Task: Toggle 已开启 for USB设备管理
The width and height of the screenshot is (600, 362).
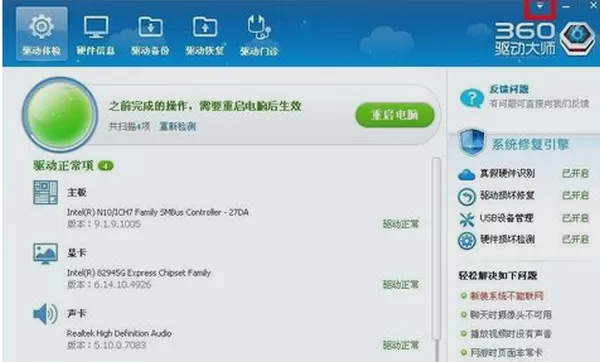Action: click(x=575, y=218)
